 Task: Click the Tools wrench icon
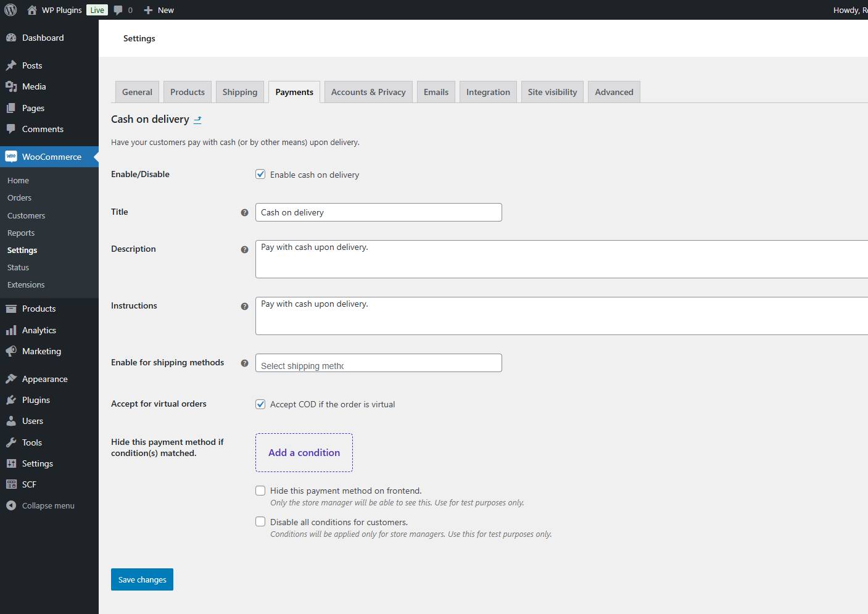tap(11, 442)
